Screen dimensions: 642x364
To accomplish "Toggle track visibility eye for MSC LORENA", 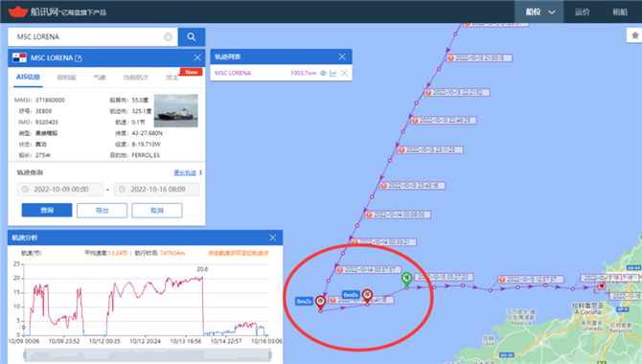I will [323, 74].
